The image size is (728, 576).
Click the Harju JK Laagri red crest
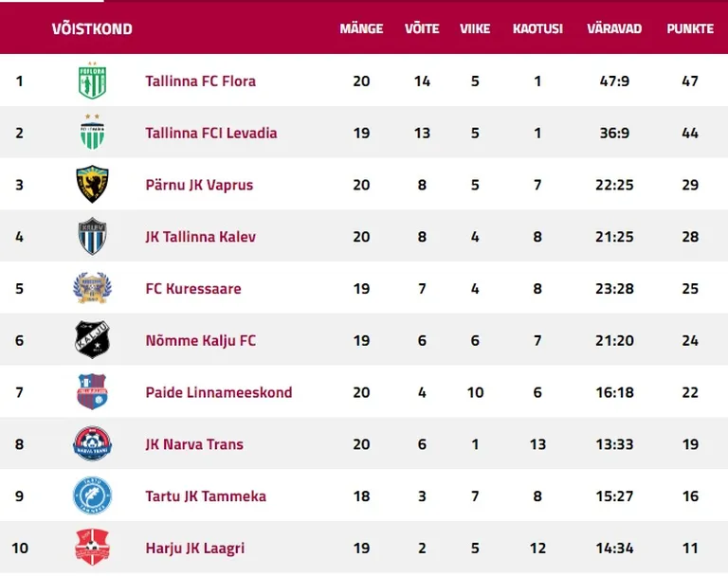coord(92,548)
